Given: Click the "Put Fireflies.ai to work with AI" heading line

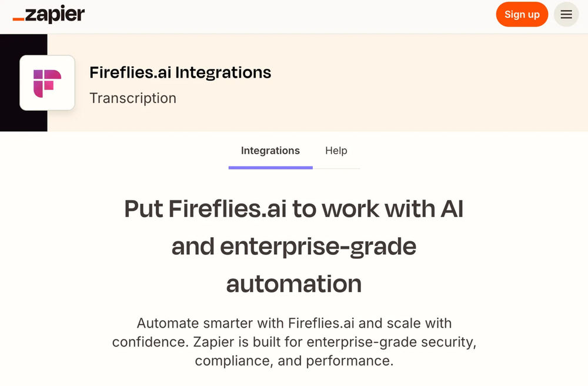Looking at the screenshot, I should 294,209.
